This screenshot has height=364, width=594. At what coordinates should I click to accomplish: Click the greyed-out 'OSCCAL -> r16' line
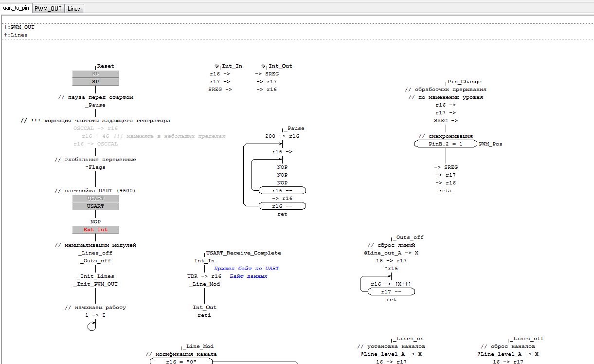point(95,128)
